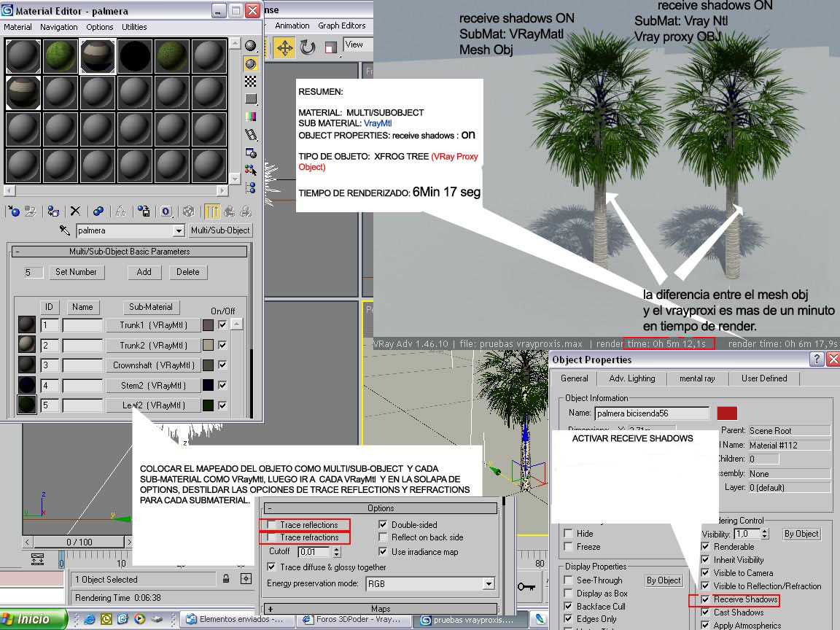Viewport: 840px width, 630px height.
Task: Click the Set Number button
Action: click(76, 272)
